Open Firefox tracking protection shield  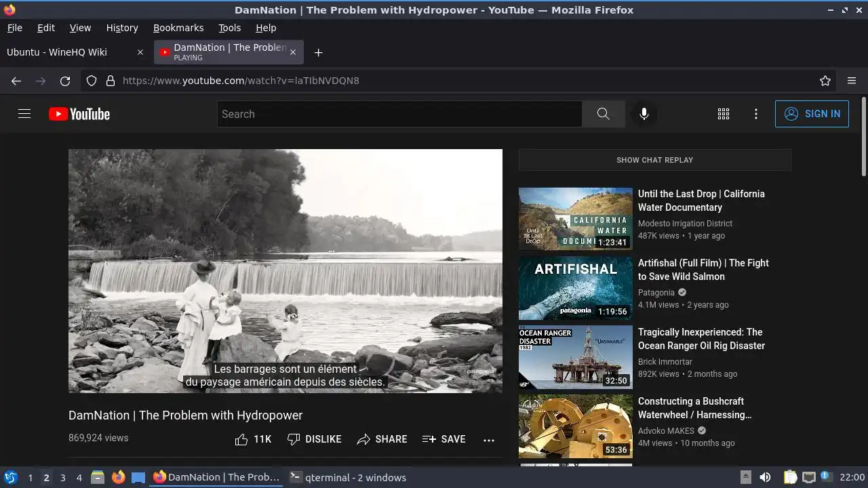pyautogui.click(x=92, y=81)
